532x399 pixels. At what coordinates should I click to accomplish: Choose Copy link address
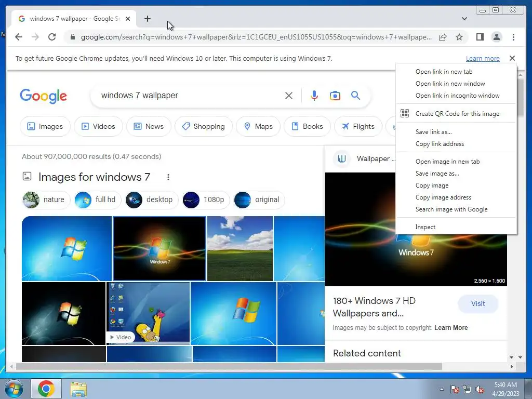click(456, 144)
